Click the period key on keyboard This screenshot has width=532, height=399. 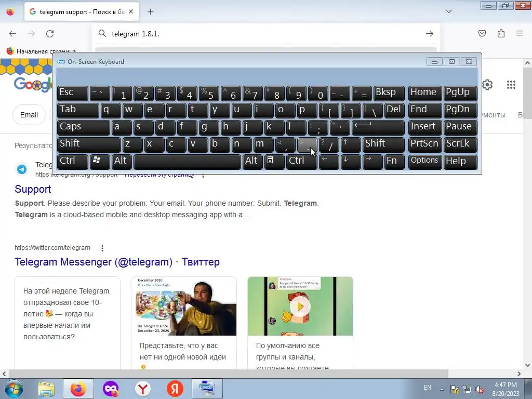307,144
